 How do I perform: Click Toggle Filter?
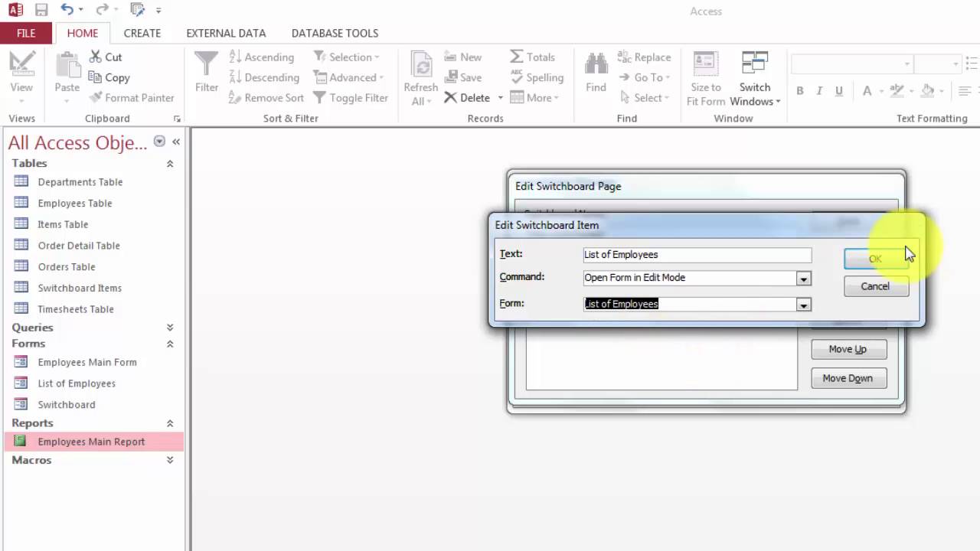(351, 98)
